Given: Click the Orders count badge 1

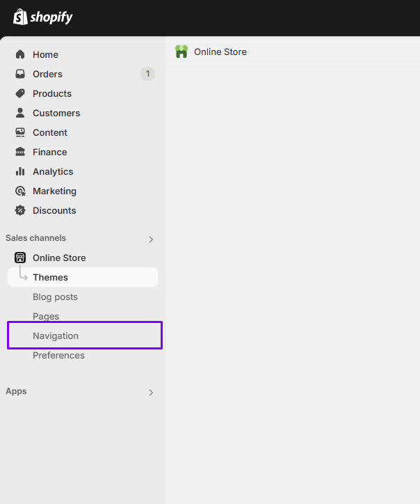Looking at the screenshot, I should 147,74.
